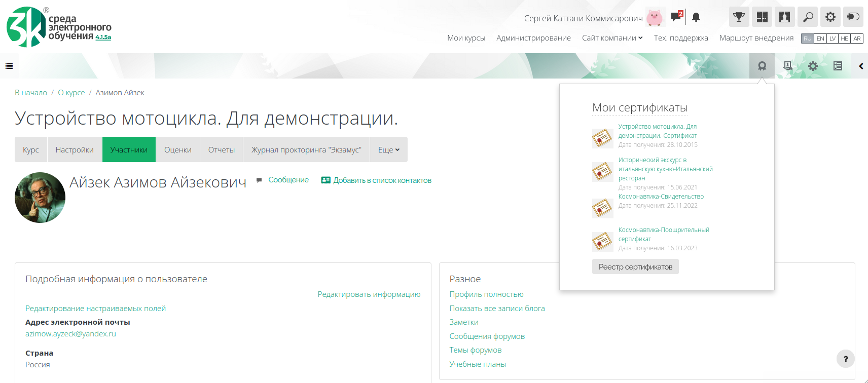The height and width of the screenshot is (383, 868).
Task: Select the LV language option
Action: coord(832,39)
